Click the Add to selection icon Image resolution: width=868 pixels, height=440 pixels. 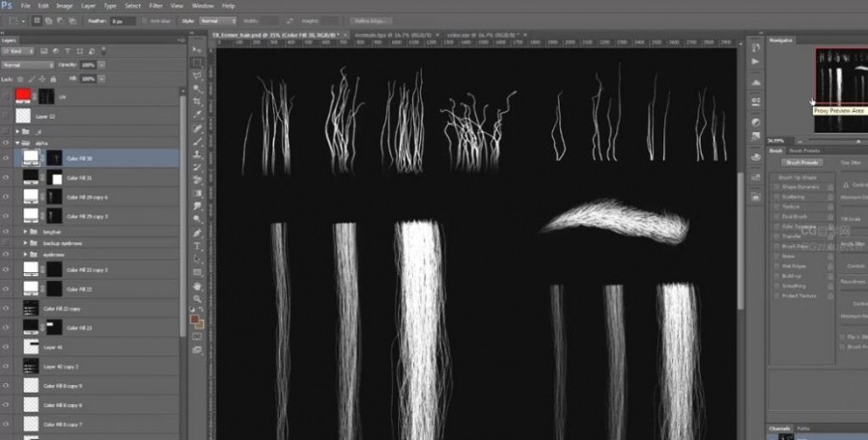[x=48, y=21]
